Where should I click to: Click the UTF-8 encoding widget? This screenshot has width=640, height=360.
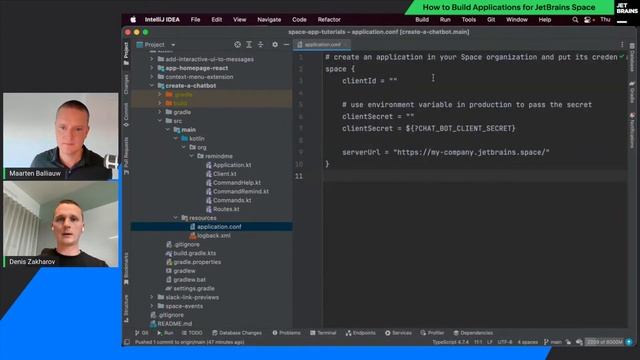(x=505, y=342)
